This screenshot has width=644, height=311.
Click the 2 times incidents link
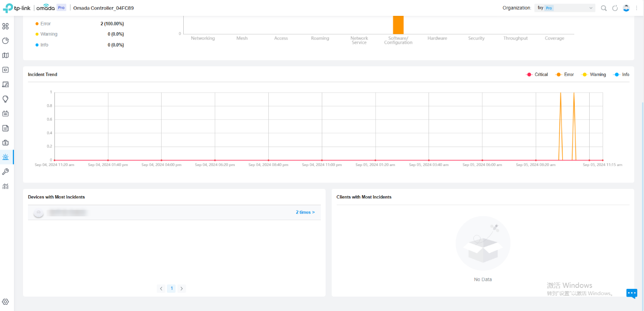(x=305, y=212)
